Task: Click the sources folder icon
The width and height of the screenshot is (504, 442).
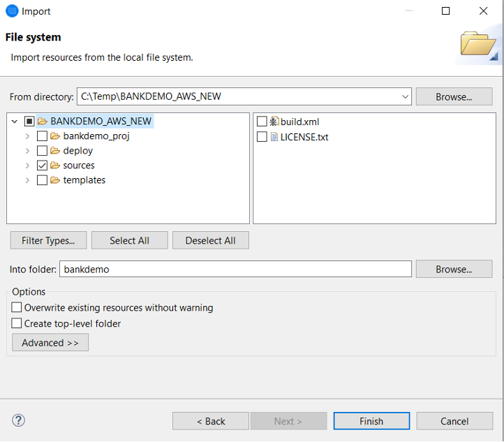Action: [55, 165]
